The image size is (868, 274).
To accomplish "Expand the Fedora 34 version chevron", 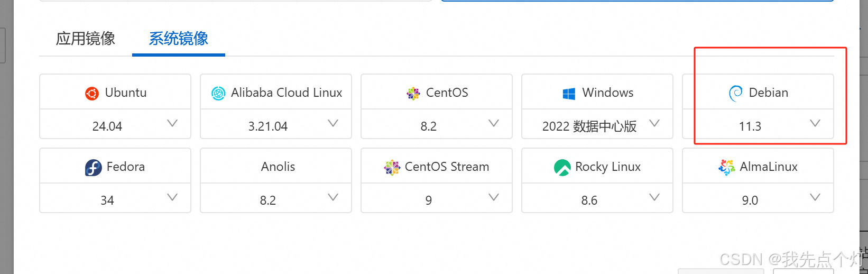I will (x=172, y=197).
